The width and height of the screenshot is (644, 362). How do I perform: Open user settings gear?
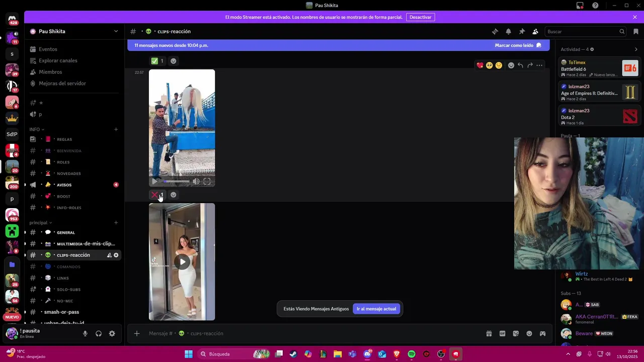coord(112,333)
